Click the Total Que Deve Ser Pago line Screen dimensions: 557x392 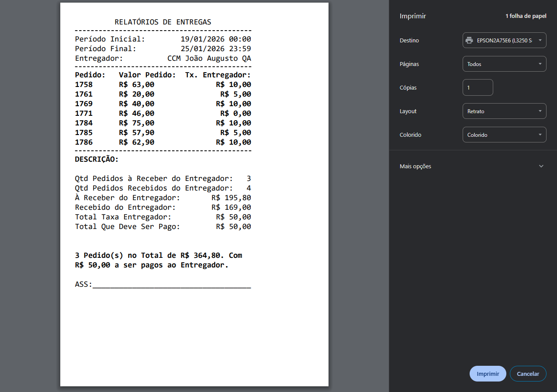[x=163, y=227]
